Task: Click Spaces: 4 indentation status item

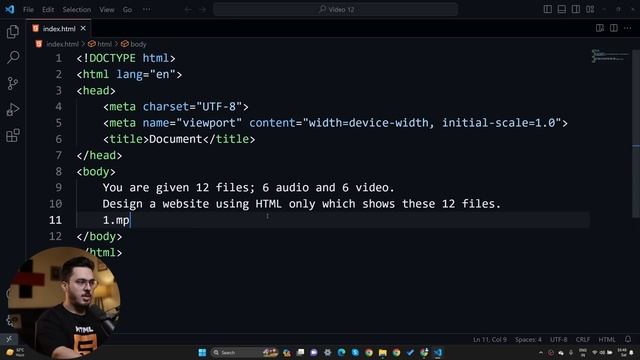Action: tap(528, 340)
